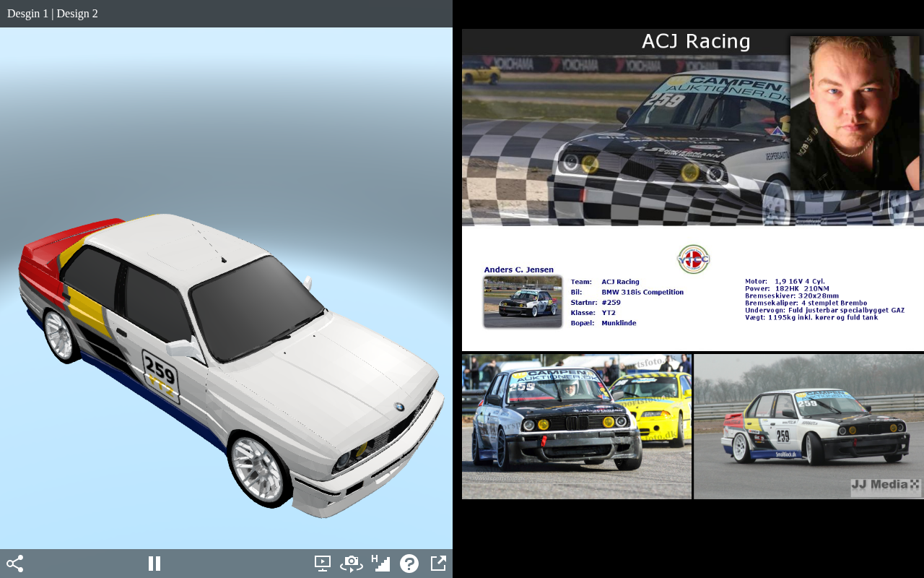Click the Anders C. Jensen name

pos(518,269)
